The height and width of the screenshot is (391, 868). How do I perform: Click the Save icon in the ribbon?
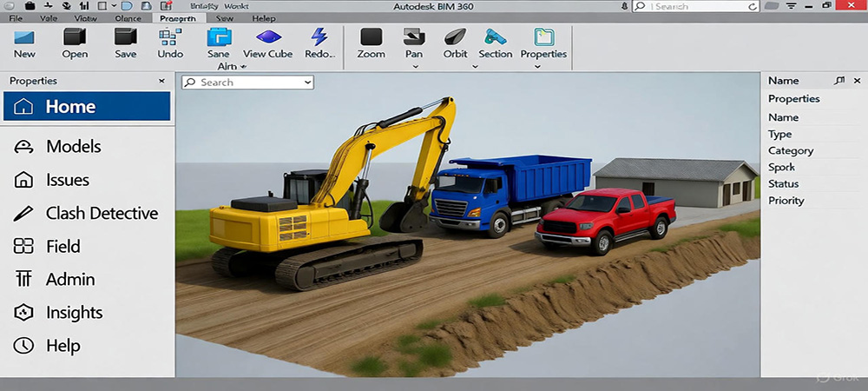126,38
